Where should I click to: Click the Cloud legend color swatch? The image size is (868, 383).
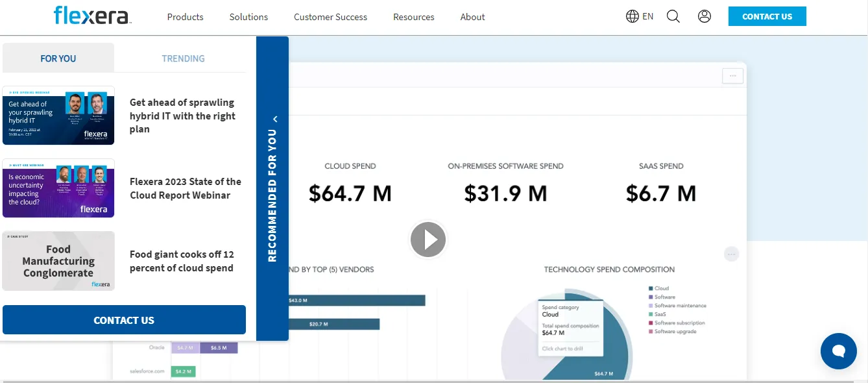[x=650, y=288]
